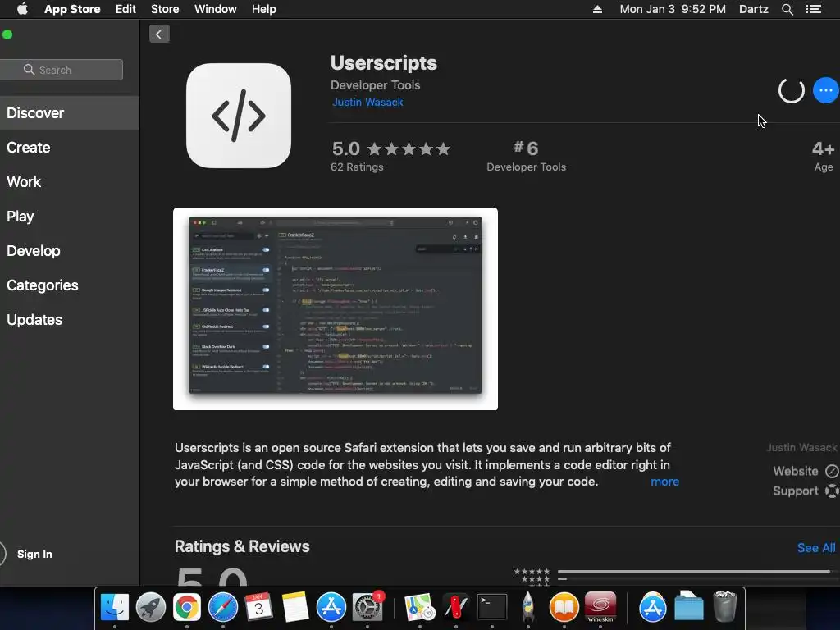This screenshot has height=630, width=840.
Task: Open the App Store menu
Action: coord(72,9)
